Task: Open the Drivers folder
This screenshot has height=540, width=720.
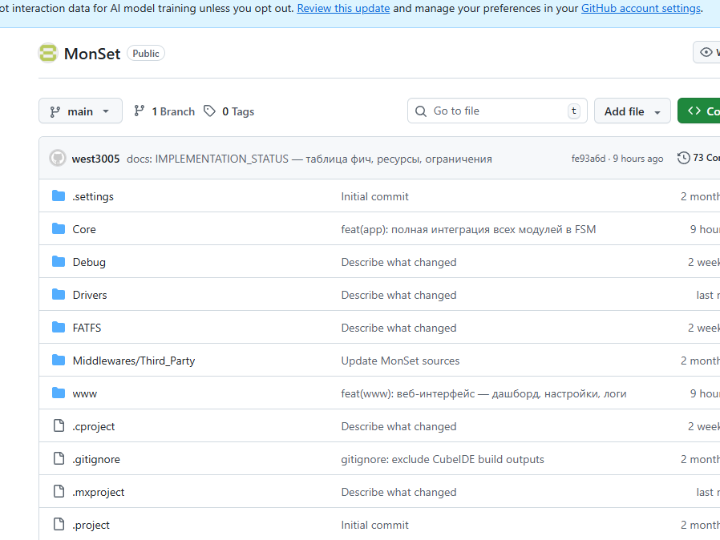Action: 89,295
